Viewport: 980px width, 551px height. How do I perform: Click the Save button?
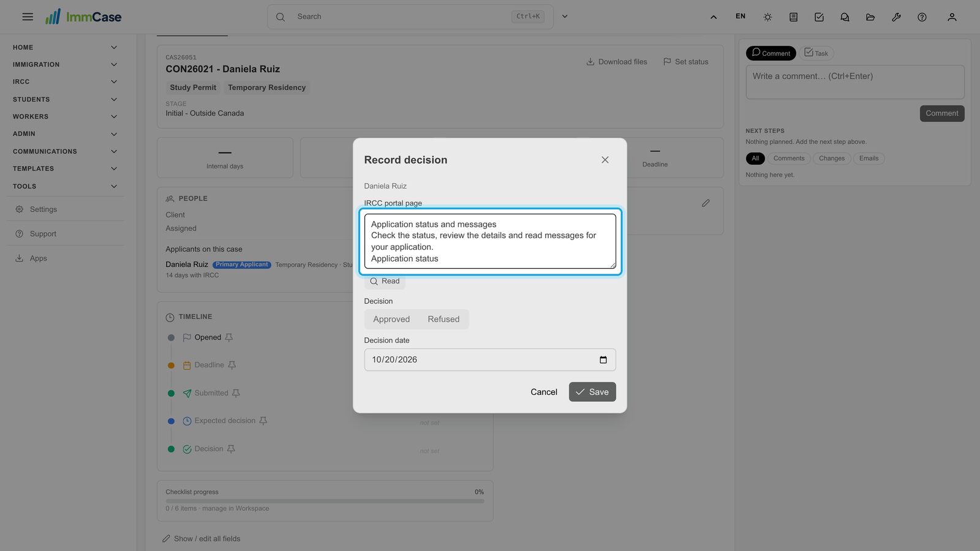(x=592, y=392)
